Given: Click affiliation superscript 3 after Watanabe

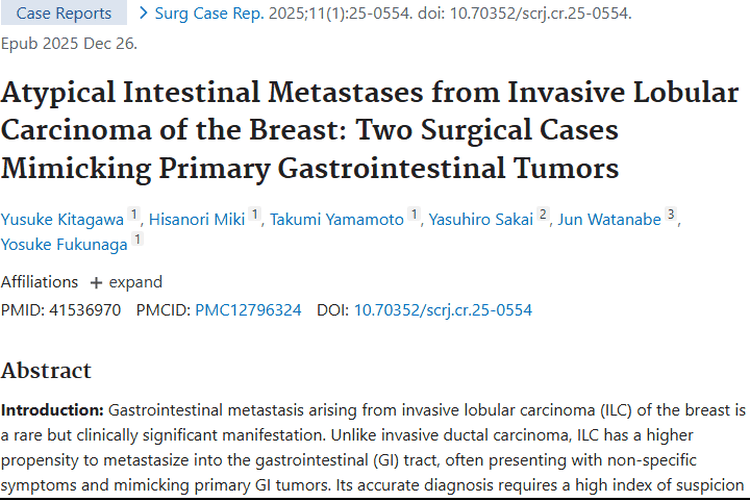Looking at the screenshot, I should coord(671,214).
